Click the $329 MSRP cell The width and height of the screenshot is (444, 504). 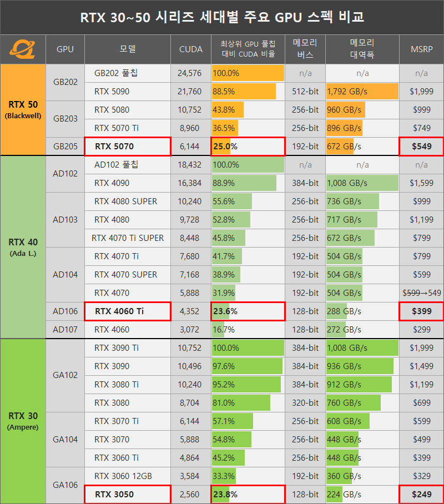tap(421, 476)
